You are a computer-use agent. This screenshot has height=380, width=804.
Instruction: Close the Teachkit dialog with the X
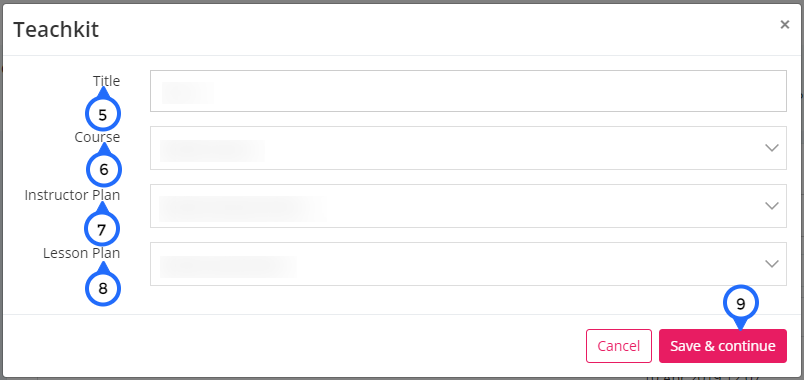click(785, 24)
